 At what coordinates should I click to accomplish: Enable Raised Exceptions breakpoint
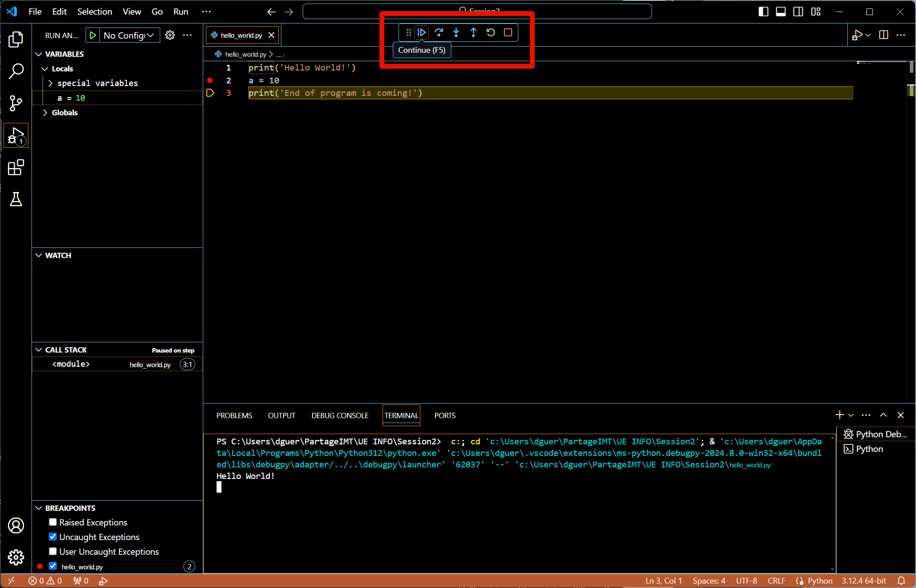(x=53, y=522)
